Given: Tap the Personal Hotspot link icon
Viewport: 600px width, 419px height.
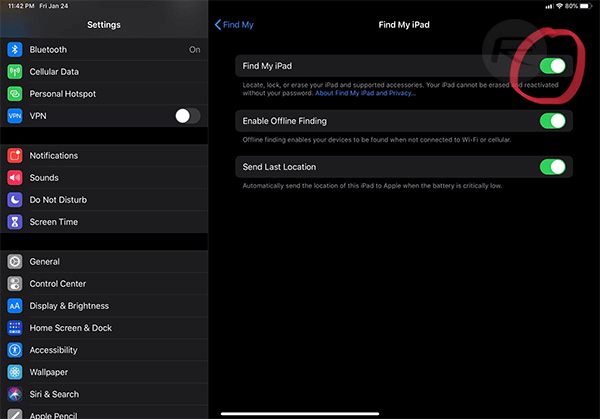Looking at the screenshot, I should [15, 94].
